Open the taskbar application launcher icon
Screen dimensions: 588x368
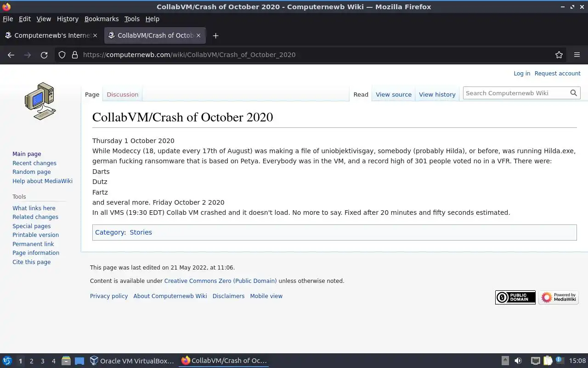7,361
